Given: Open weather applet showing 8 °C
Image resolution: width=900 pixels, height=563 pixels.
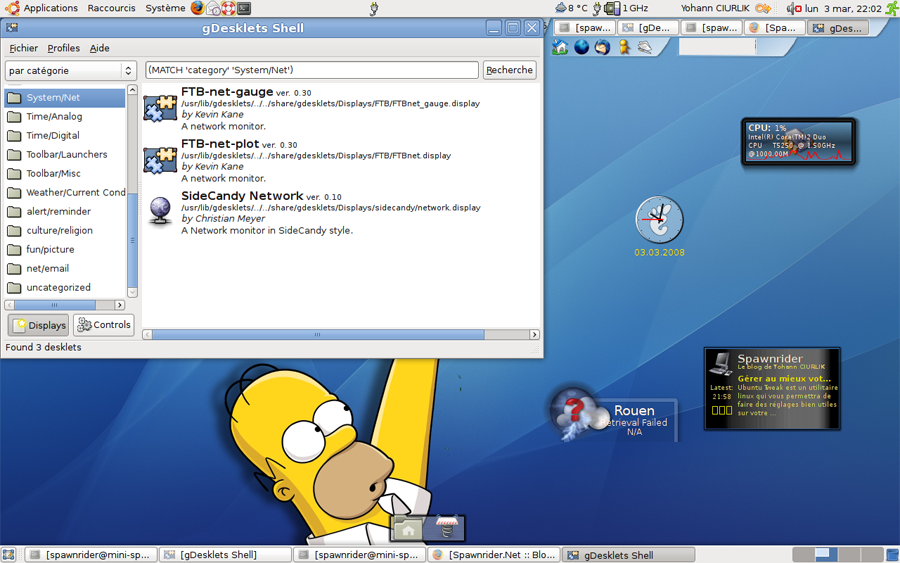Looking at the screenshot, I should 572,8.
